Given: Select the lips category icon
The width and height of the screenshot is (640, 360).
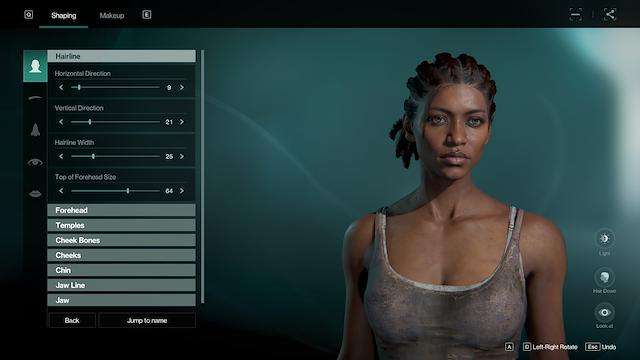Looking at the screenshot, I should tap(35, 194).
